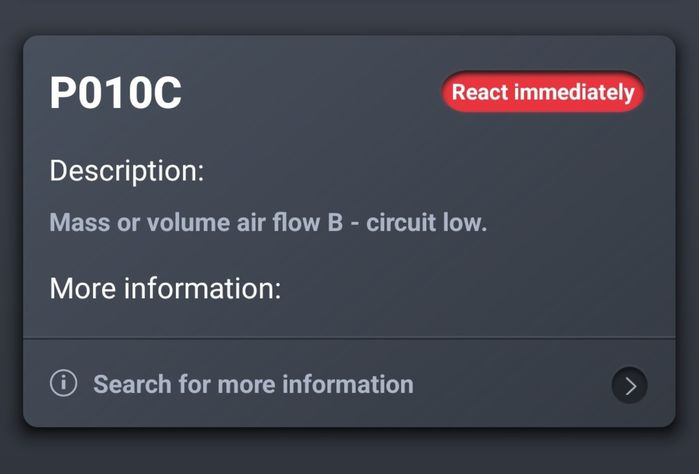Click the word Search in bottom row

132,384
